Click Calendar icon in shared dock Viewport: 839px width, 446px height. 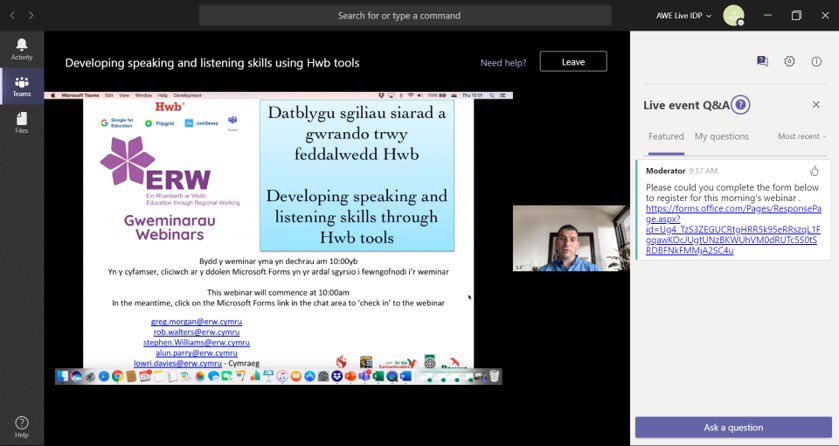tap(145, 376)
